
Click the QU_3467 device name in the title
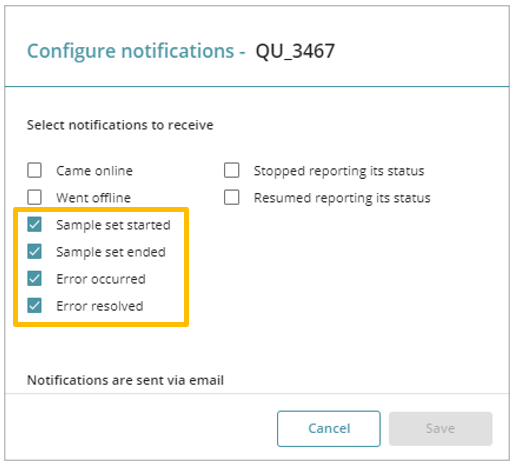295,51
